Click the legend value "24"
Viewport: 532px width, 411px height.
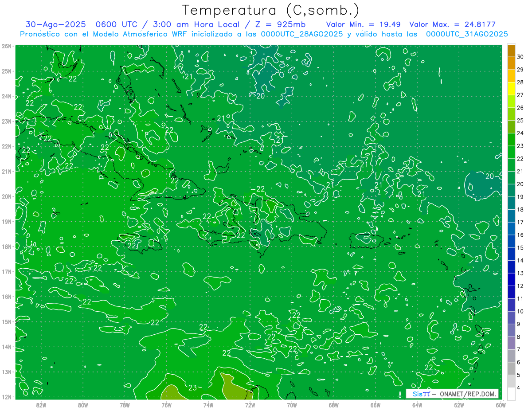point(520,133)
